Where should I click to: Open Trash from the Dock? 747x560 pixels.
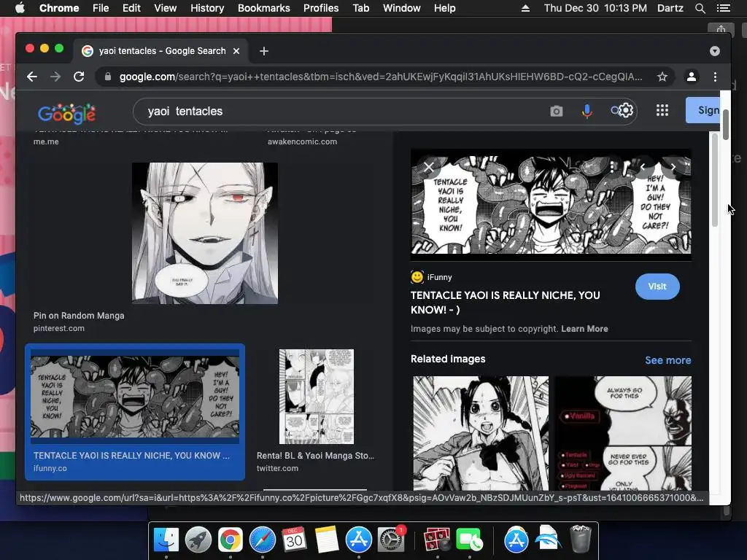coord(580,539)
